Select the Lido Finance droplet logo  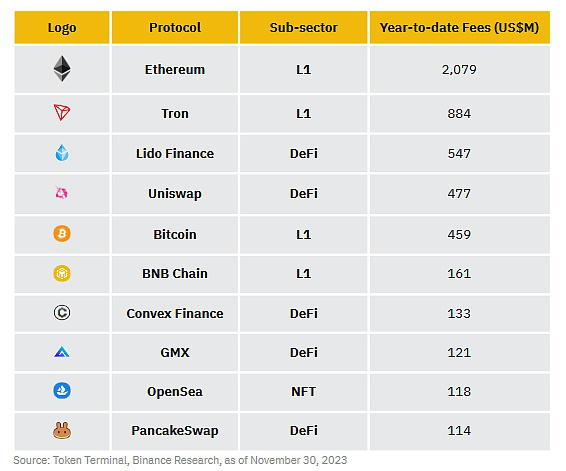pyautogui.click(x=62, y=153)
